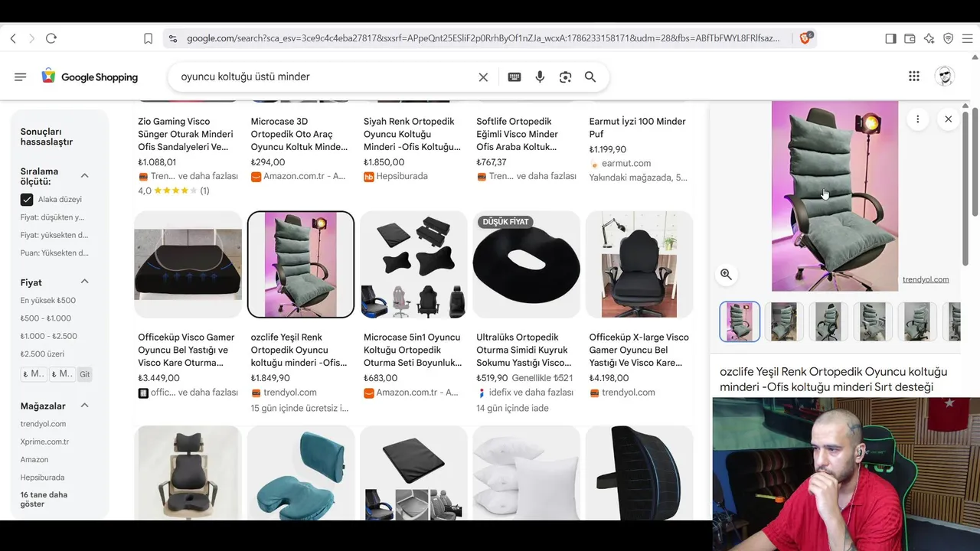Collapse the Sıralama ölçütü section

click(84, 175)
